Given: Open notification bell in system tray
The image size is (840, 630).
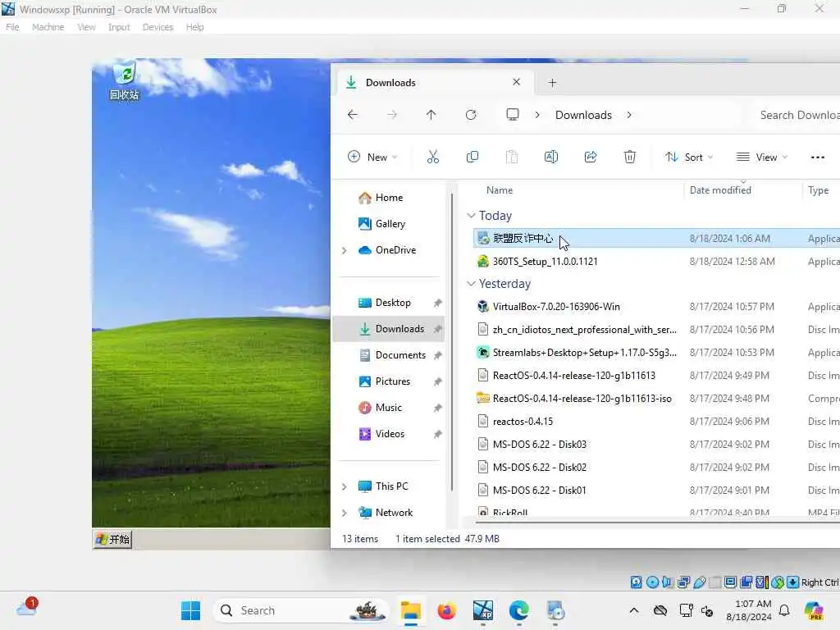Looking at the screenshot, I should coord(784,610).
